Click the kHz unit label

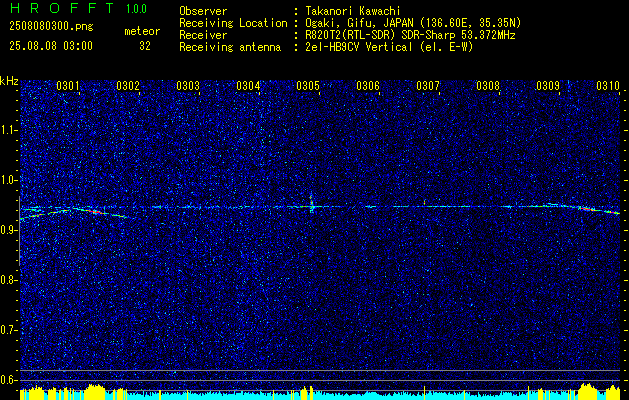point(9,81)
